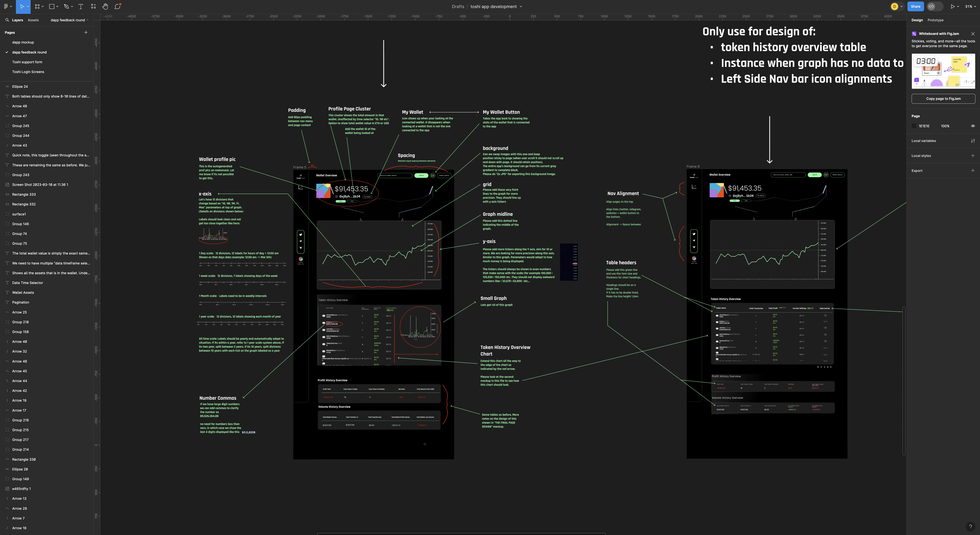Switch to the Layers tab

click(x=17, y=20)
